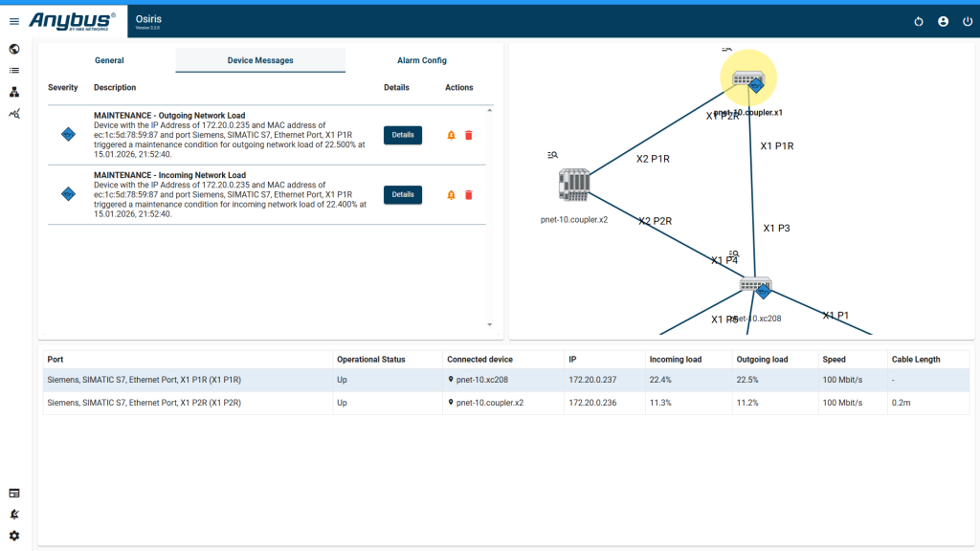Screen dimensions: 980x551
Task: Sort by Incoming load column header
Action: click(675, 360)
